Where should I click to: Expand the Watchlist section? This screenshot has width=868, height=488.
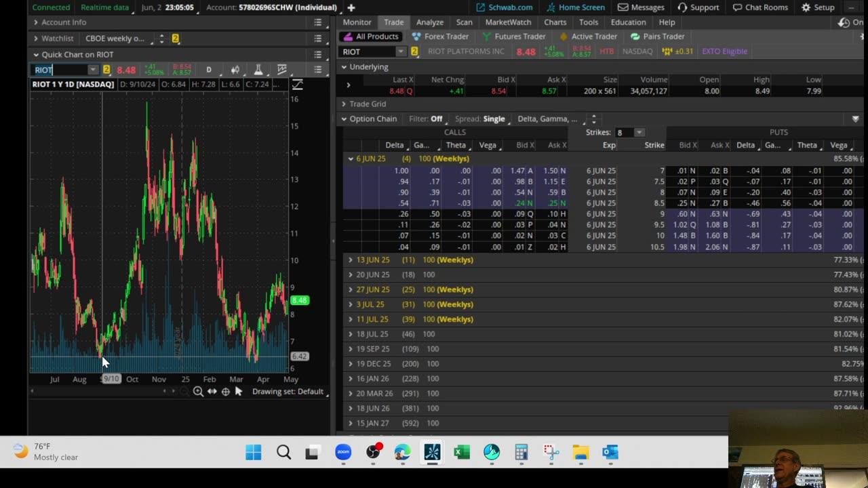point(36,39)
